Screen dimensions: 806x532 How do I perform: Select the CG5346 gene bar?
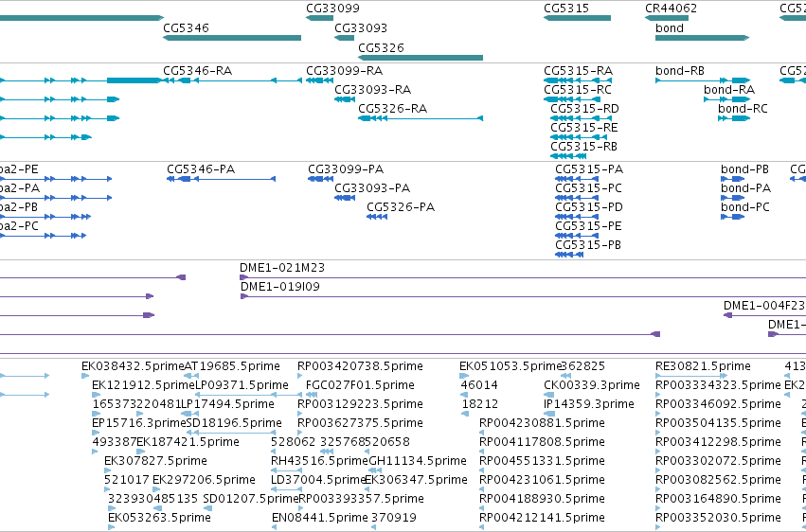point(232,38)
